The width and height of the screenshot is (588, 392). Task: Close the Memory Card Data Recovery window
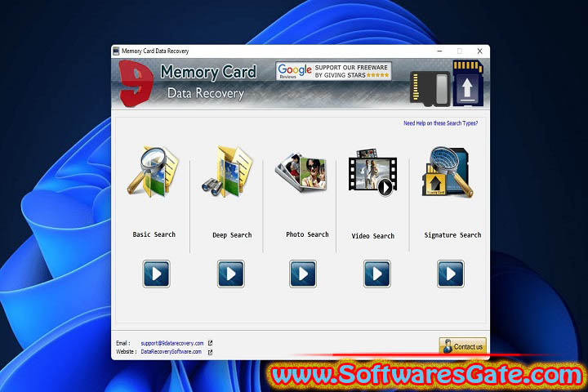tap(479, 51)
